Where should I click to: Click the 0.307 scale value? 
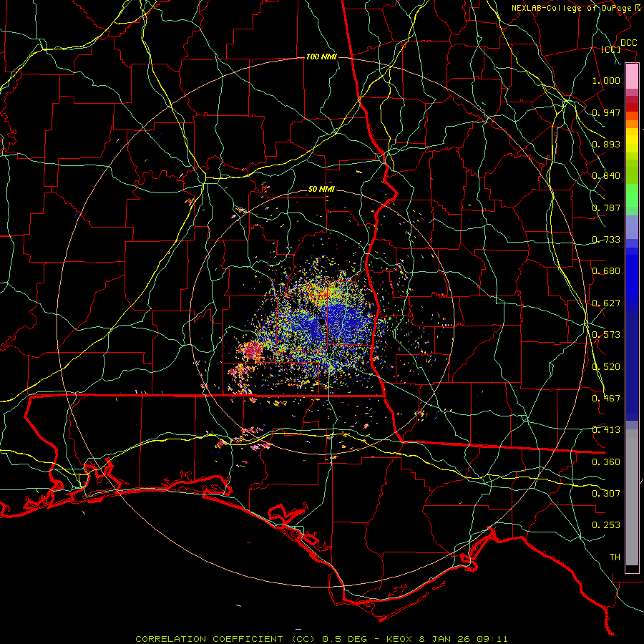(x=606, y=494)
